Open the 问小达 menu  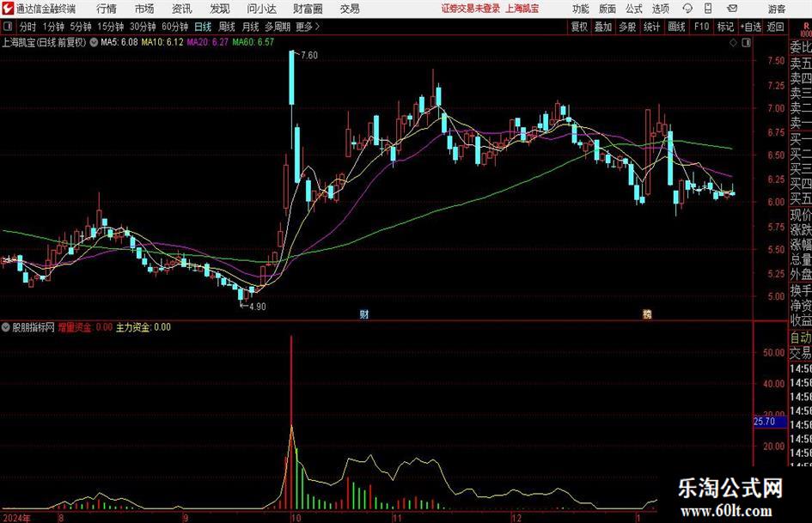tap(262, 9)
